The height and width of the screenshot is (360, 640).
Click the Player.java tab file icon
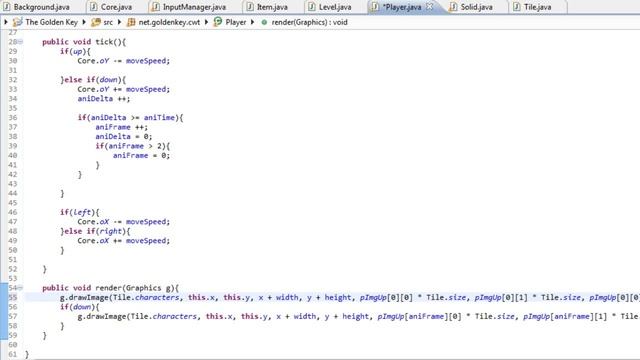click(375, 7)
